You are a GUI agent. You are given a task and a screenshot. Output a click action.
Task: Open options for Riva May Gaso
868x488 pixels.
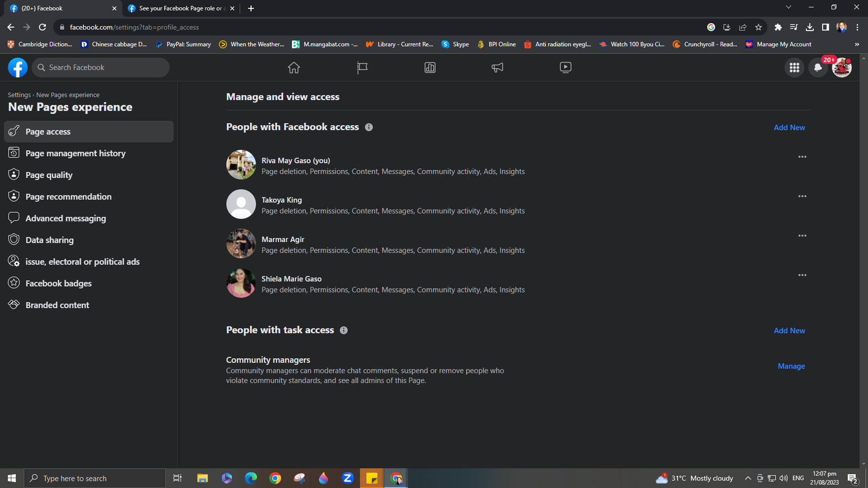tap(802, 157)
